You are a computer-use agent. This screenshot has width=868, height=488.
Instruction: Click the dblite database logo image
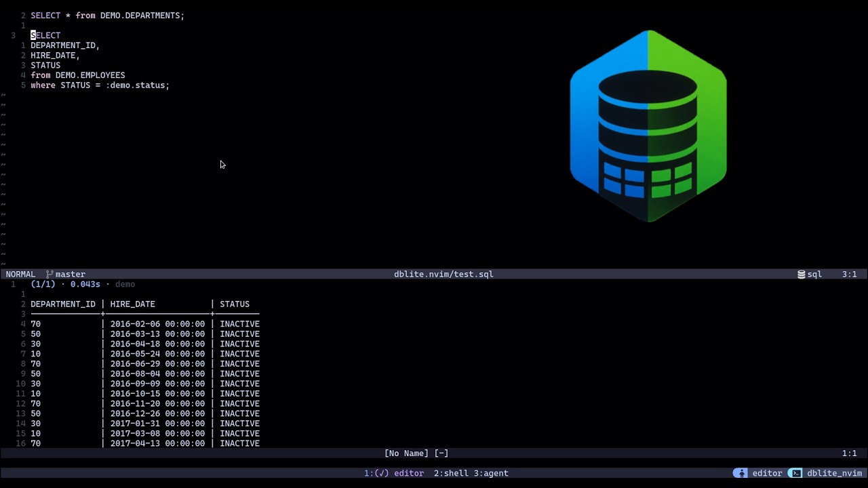(648, 126)
